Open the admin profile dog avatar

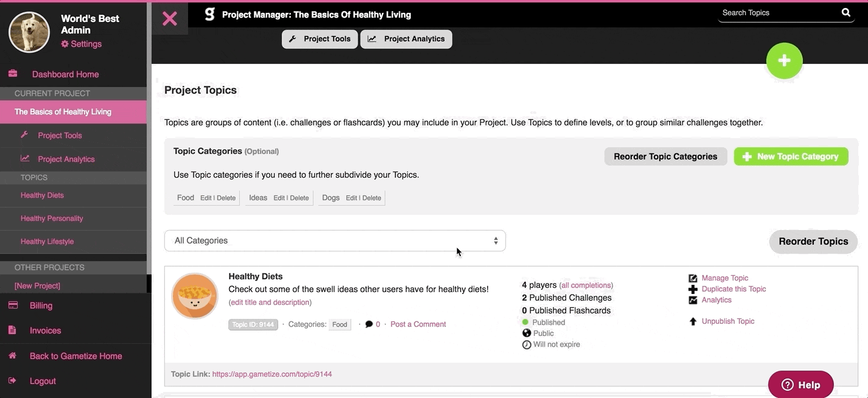point(29,32)
